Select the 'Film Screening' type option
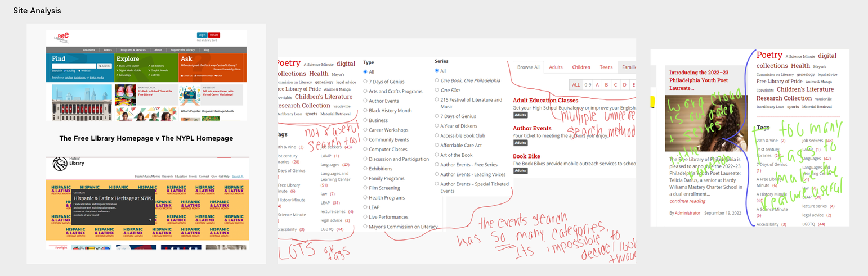 pyautogui.click(x=365, y=188)
